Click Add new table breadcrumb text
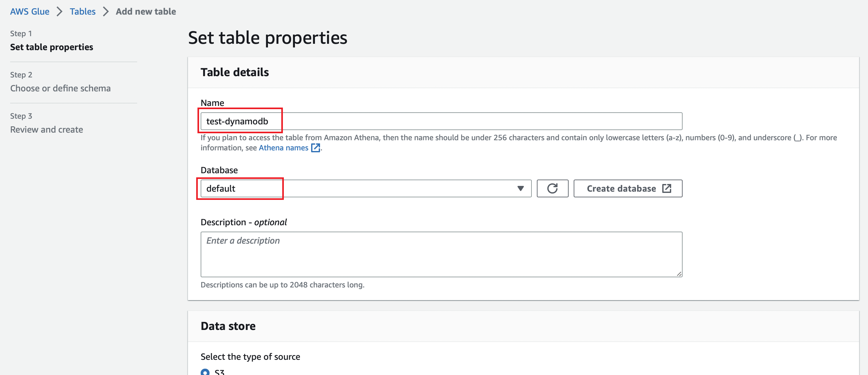 click(145, 11)
